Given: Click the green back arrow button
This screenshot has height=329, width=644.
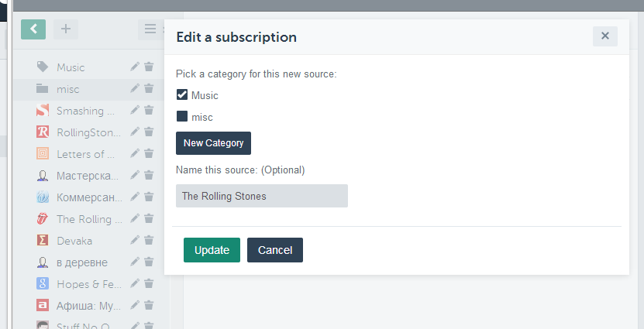Looking at the screenshot, I should (33, 29).
